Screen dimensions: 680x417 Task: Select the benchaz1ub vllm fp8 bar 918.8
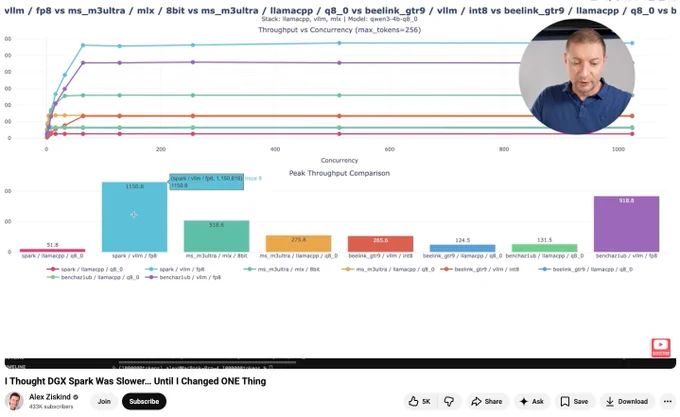click(626, 224)
